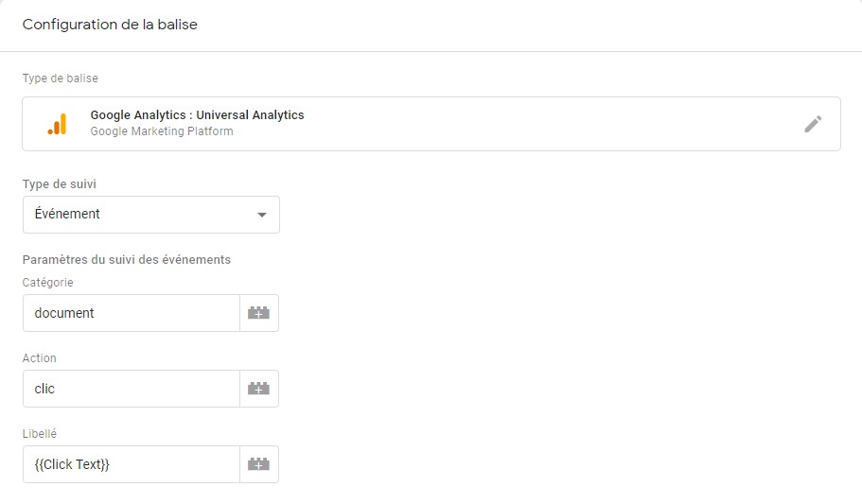The width and height of the screenshot is (862, 504).
Task: Click the pencil edit icon for tag type
Action: [813, 124]
